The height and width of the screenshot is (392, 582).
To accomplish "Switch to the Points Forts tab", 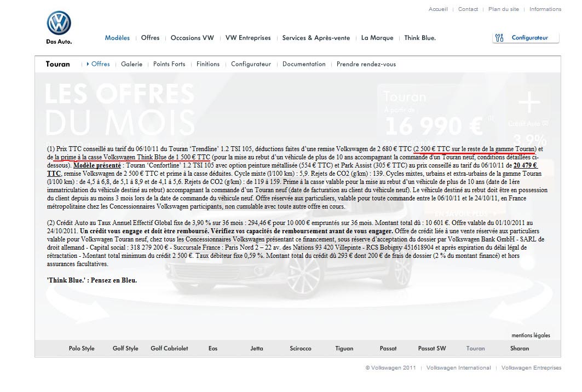I will pos(169,64).
